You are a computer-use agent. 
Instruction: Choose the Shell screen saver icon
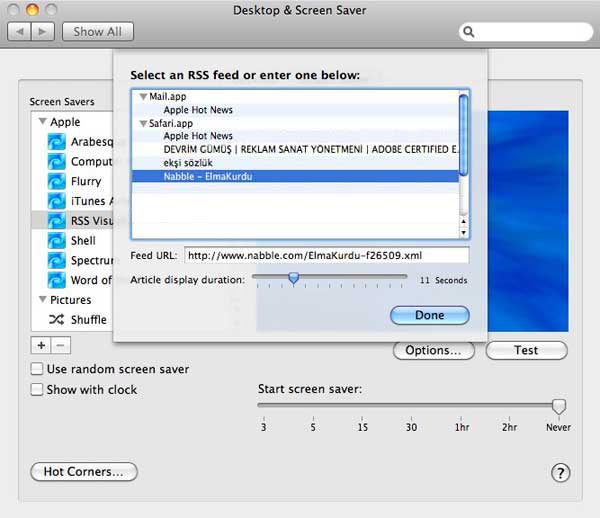57,241
